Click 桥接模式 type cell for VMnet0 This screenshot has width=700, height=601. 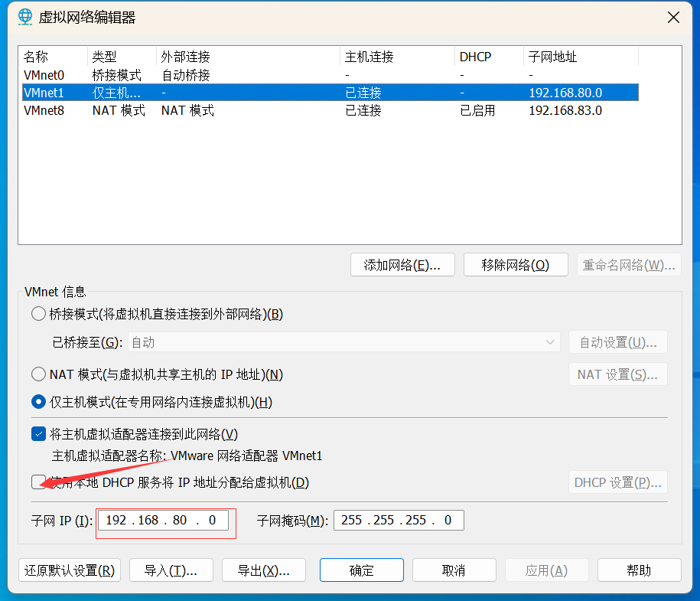[x=116, y=75]
